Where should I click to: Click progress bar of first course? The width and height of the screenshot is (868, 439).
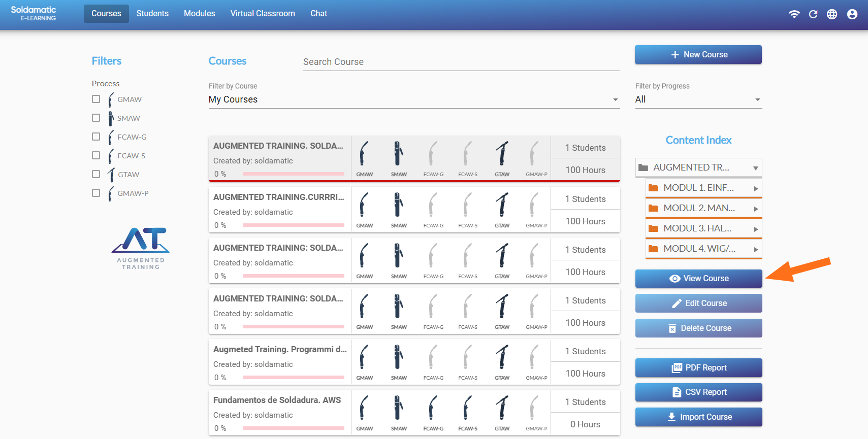click(x=294, y=174)
